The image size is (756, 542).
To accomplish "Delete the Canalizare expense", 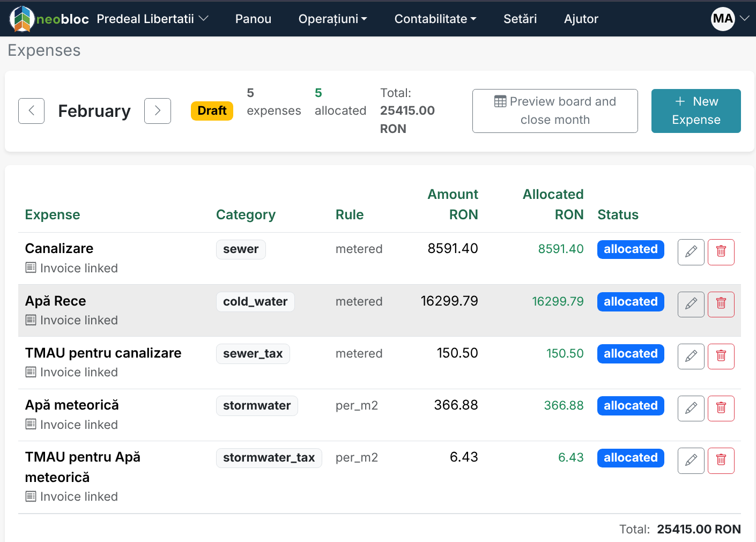I will 721,252.
